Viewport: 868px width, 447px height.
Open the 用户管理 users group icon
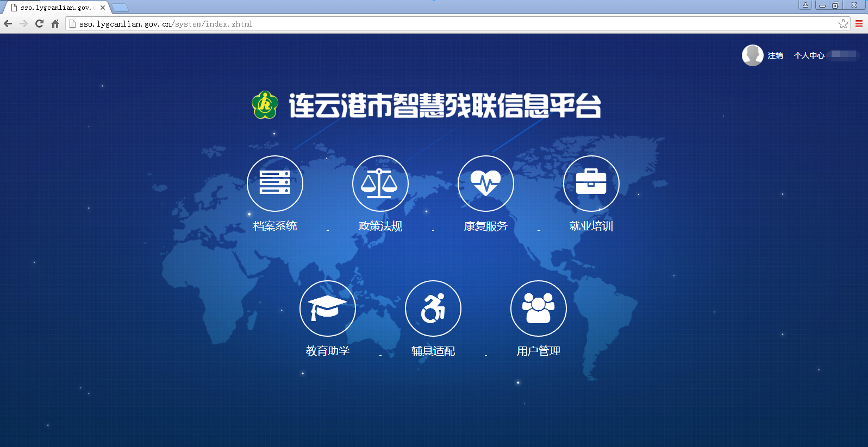coord(538,309)
